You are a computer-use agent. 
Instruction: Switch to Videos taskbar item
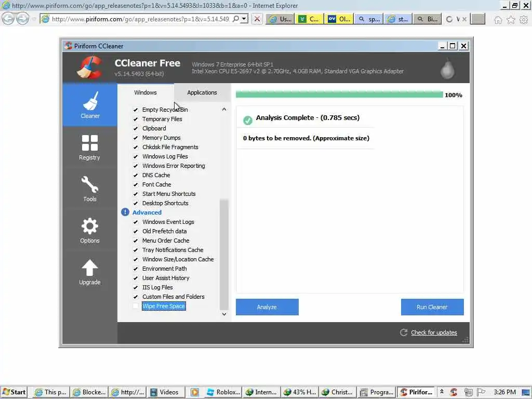pos(165,392)
